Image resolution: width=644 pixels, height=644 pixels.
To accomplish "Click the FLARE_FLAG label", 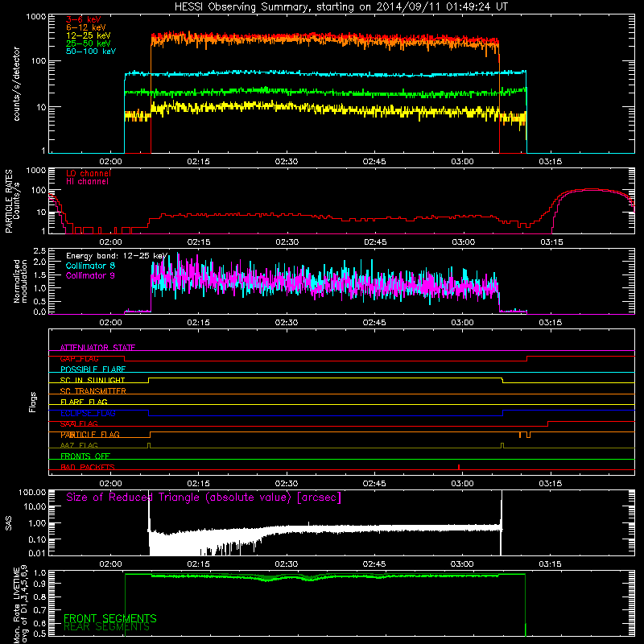I will pos(85,402).
